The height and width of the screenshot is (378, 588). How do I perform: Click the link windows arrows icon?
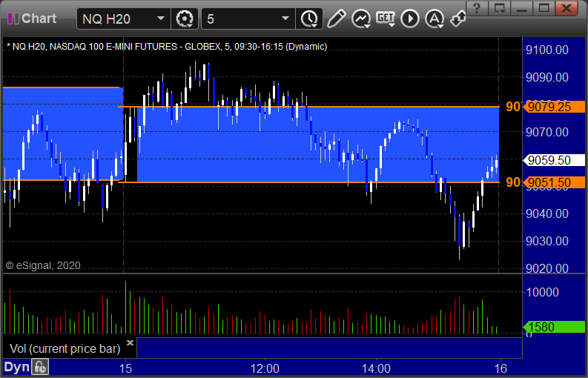[x=458, y=19]
